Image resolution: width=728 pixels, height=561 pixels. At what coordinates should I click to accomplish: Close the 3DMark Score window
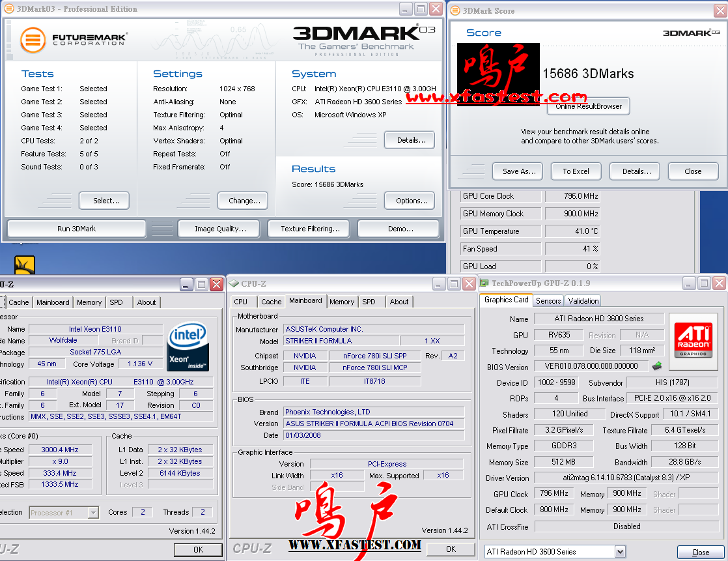721,10
